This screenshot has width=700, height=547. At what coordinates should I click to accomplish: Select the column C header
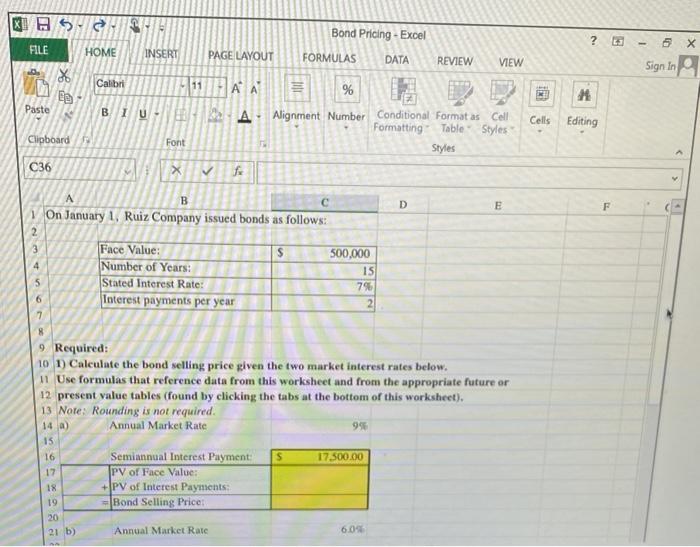coord(325,203)
